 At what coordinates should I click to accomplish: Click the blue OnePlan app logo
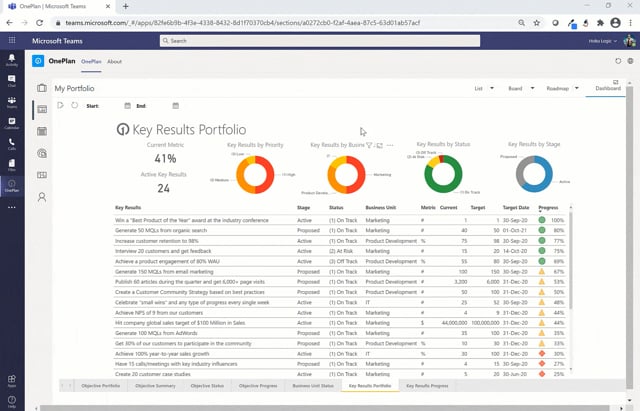click(x=38, y=61)
